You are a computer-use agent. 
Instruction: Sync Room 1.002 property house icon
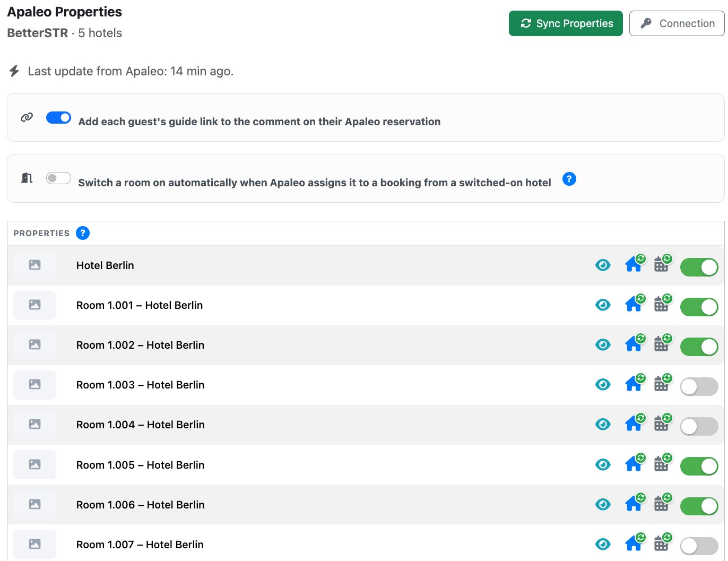pyautogui.click(x=635, y=343)
